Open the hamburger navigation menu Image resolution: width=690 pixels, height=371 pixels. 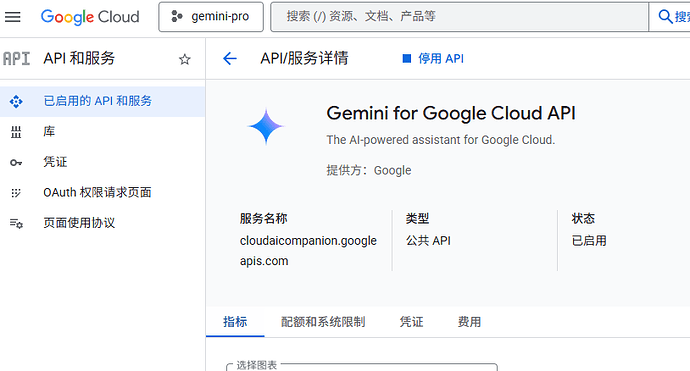(13, 17)
